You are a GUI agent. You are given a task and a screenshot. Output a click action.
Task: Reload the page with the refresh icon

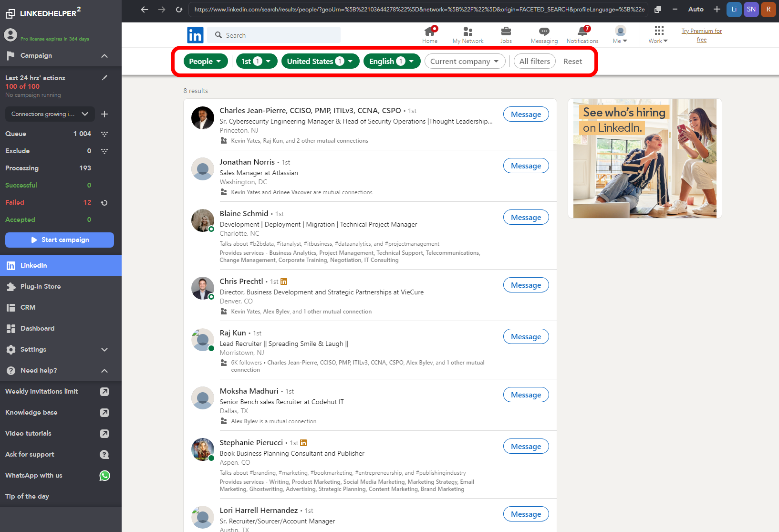[179, 10]
